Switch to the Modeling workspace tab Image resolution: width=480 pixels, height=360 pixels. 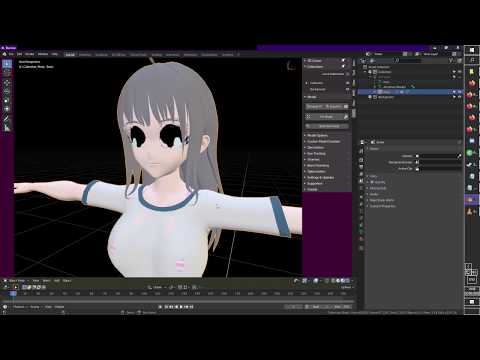pyautogui.click(x=85, y=54)
